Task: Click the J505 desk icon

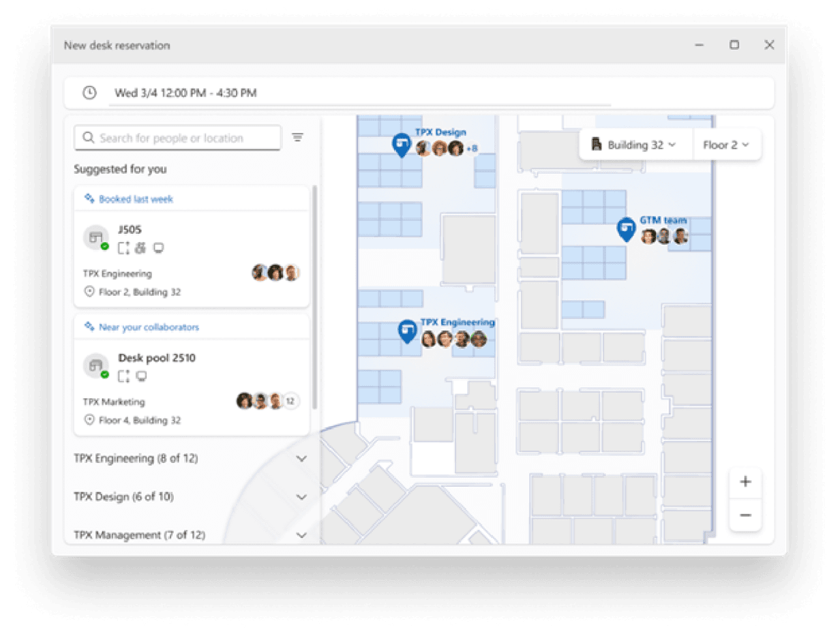Action: (x=96, y=237)
